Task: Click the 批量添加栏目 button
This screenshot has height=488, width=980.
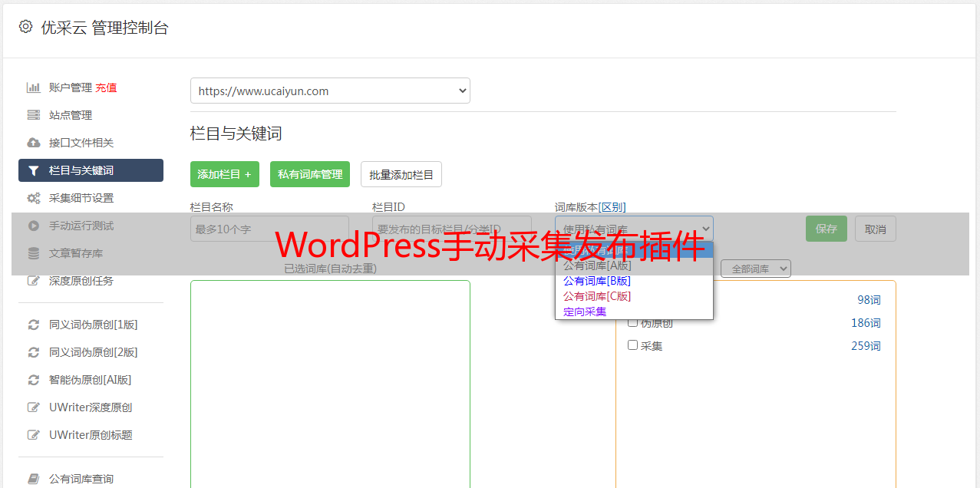Action: pyautogui.click(x=401, y=174)
